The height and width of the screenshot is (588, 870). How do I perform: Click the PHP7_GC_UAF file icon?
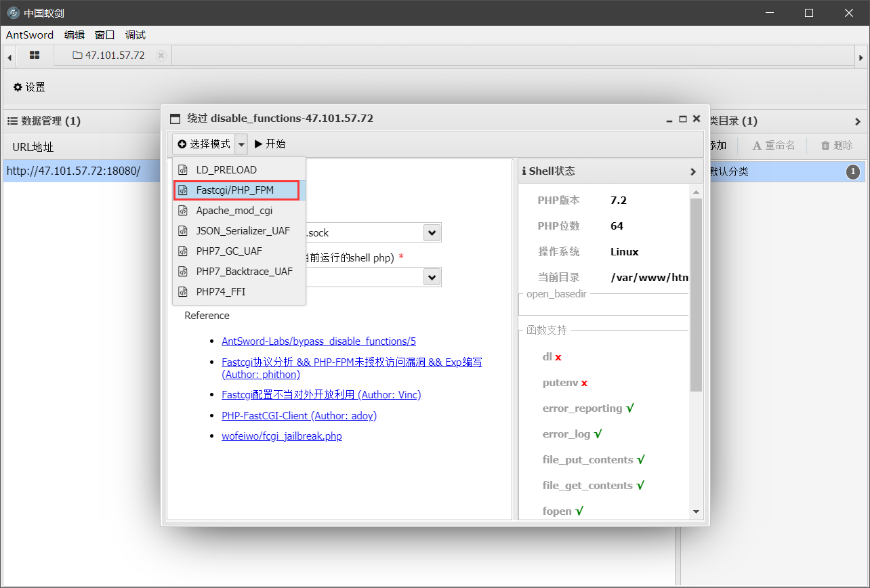tap(182, 251)
